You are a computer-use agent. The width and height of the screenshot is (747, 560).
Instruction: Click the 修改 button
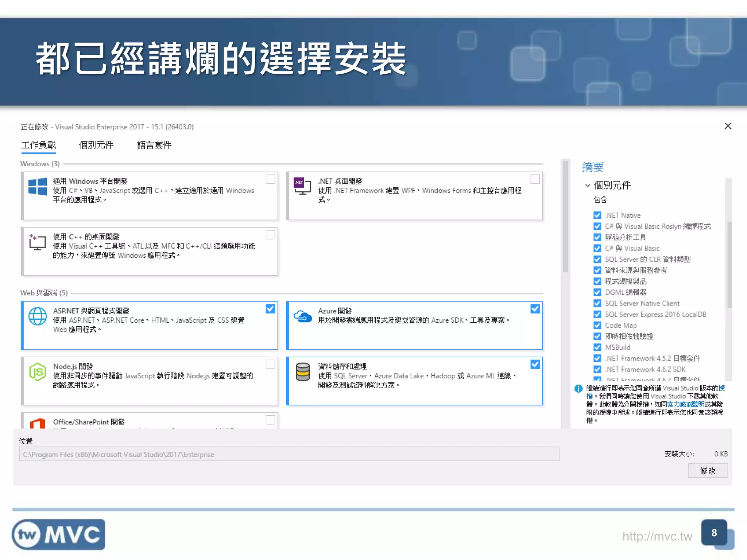pyautogui.click(x=708, y=471)
